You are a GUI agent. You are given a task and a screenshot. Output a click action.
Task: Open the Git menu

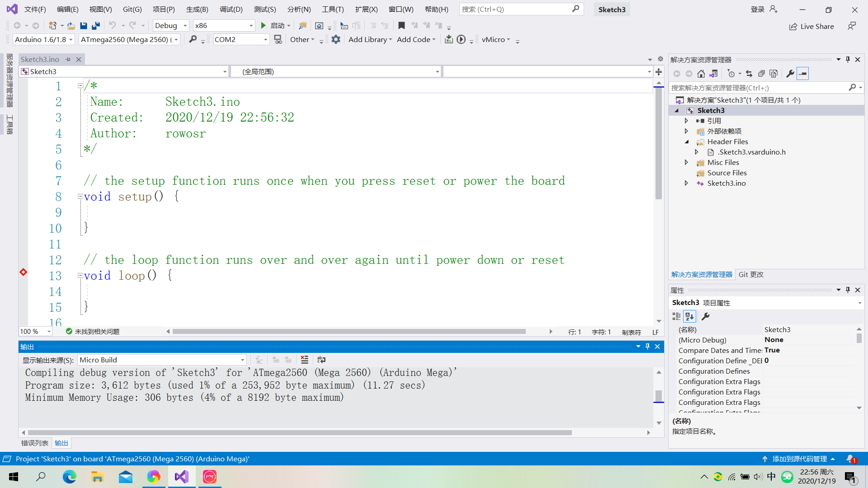[132, 9]
